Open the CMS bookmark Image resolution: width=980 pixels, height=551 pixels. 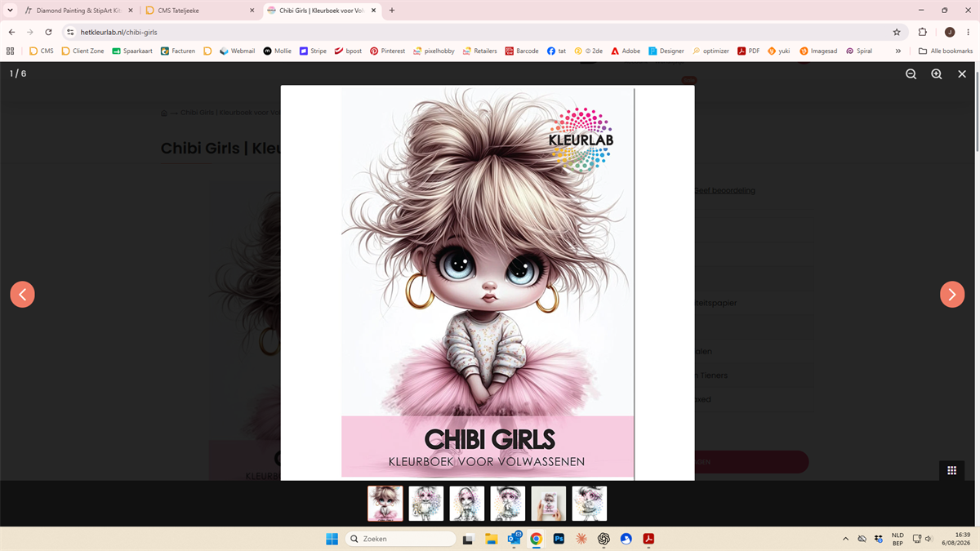(41, 51)
